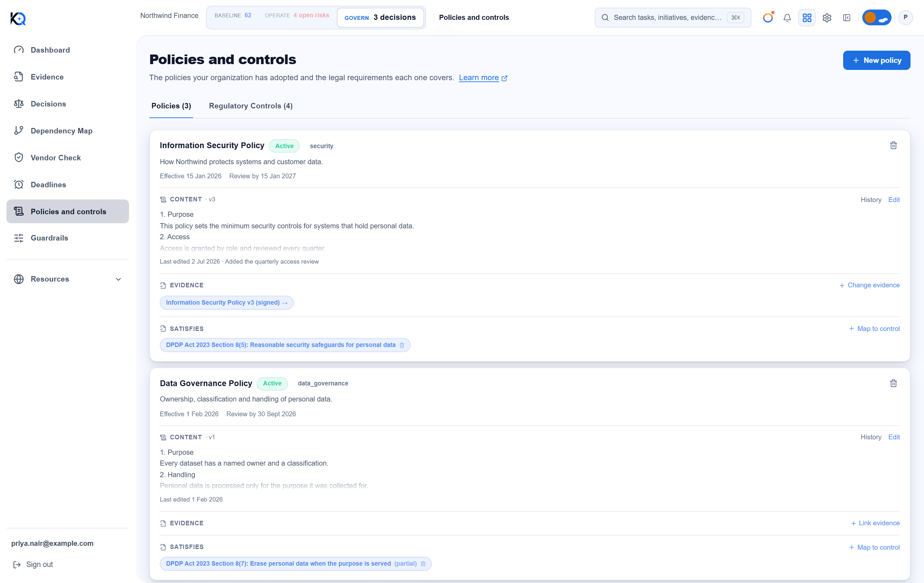Open the notifications bell

click(787, 18)
